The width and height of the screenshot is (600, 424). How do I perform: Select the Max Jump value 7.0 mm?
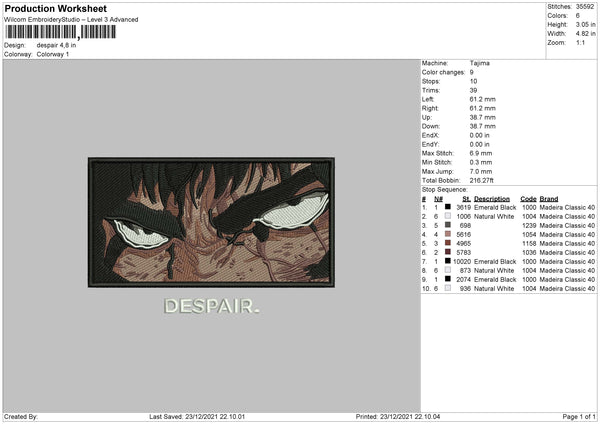481,172
